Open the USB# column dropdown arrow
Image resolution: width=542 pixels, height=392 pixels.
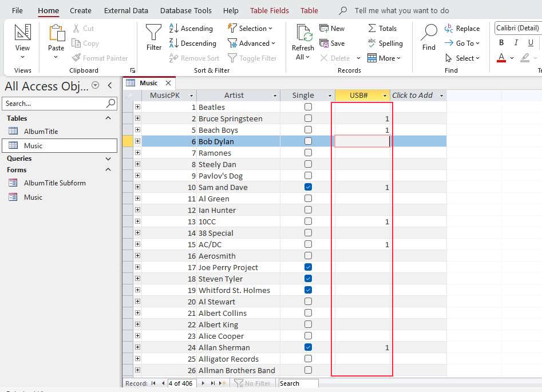pos(385,96)
